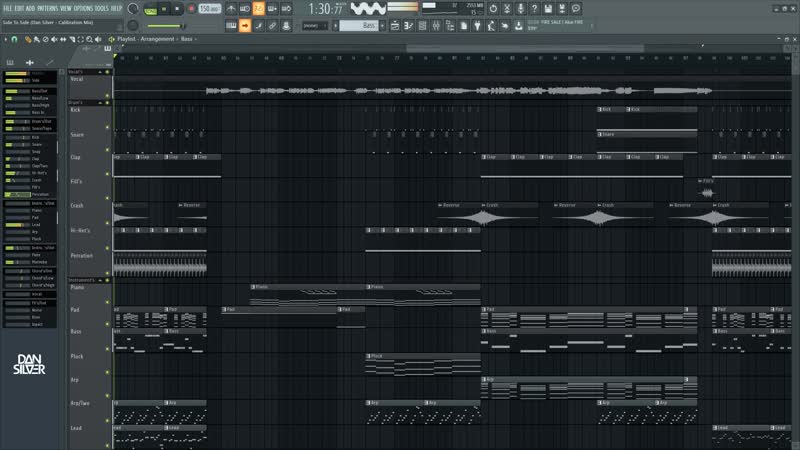Open the TOOLS menu

tap(102, 8)
